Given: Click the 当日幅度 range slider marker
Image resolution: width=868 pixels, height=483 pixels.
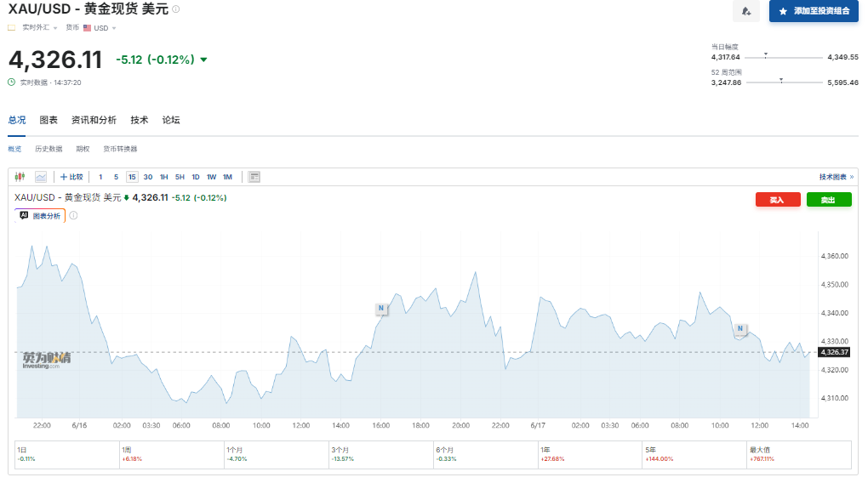Looking at the screenshot, I should point(766,54).
